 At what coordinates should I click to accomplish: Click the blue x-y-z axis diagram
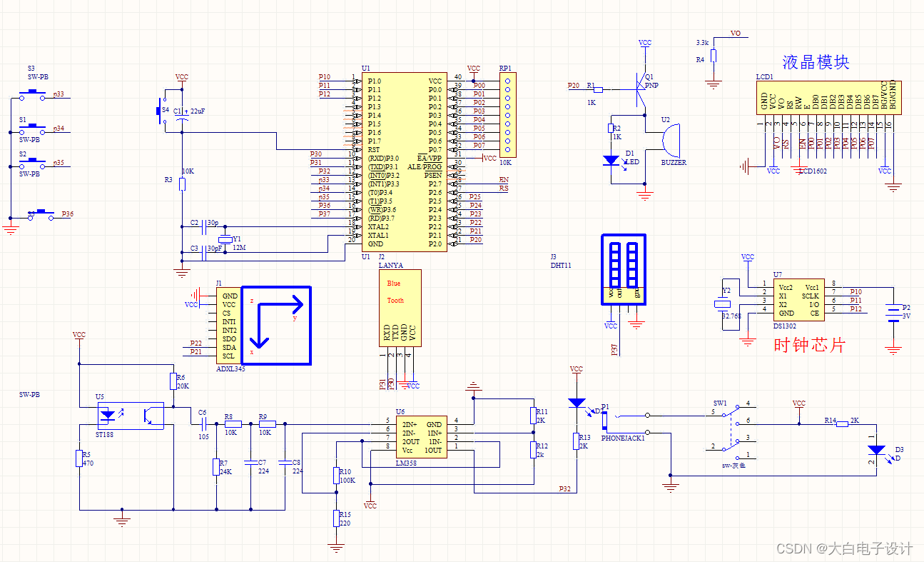point(276,326)
